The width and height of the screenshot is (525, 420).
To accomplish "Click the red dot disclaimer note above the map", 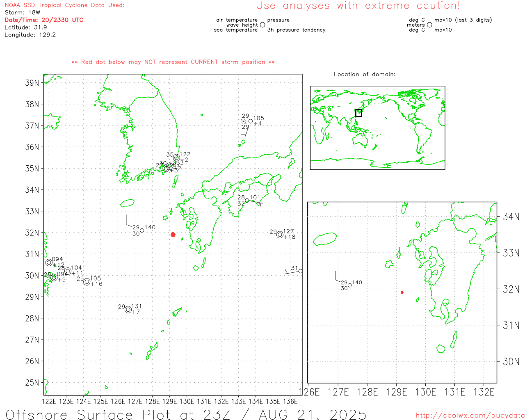I will coord(173,62).
